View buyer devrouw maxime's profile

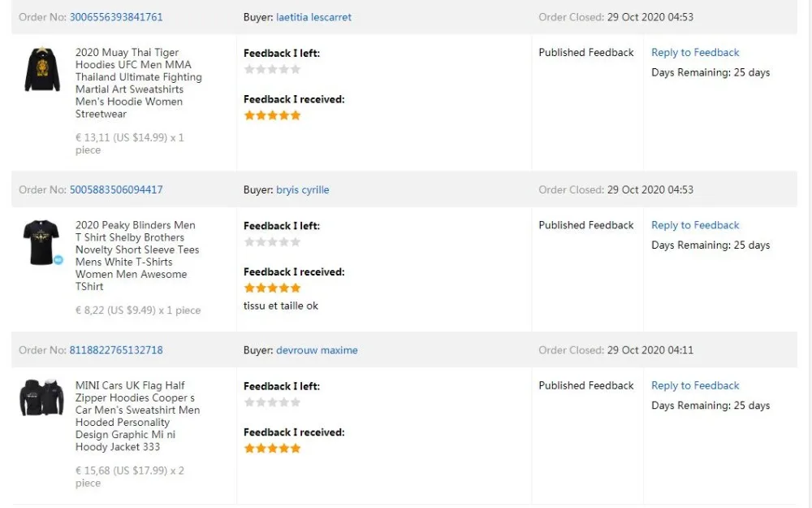coord(317,350)
